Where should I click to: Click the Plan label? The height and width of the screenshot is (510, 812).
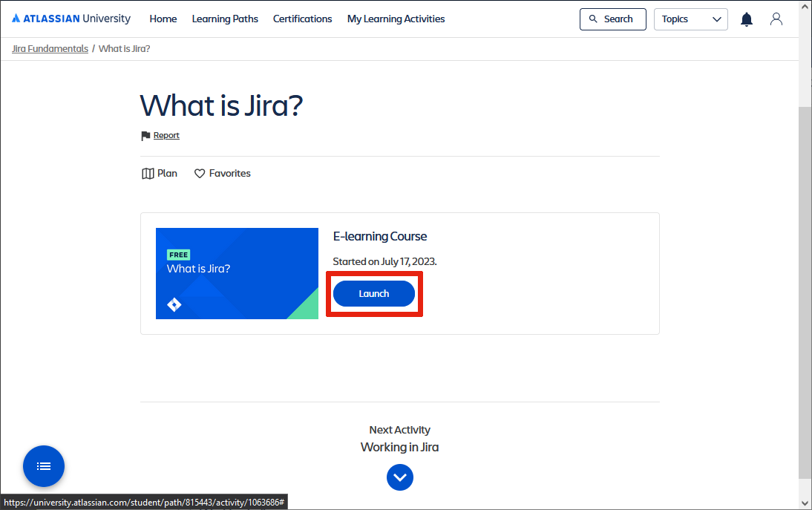pyautogui.click(x=167, y=174)
